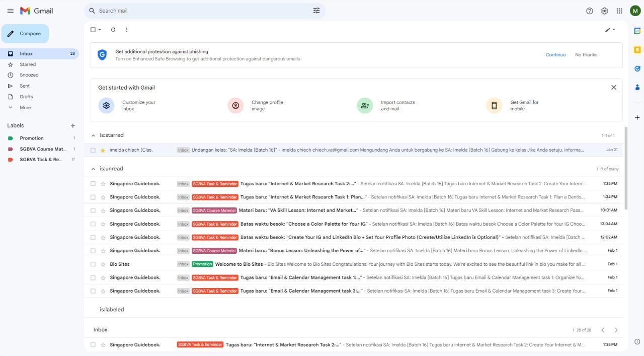Image resolution: width=644 pixels, height=356 pixels.
Task: Click Customize your inbox icon
Action: point(106,105)
